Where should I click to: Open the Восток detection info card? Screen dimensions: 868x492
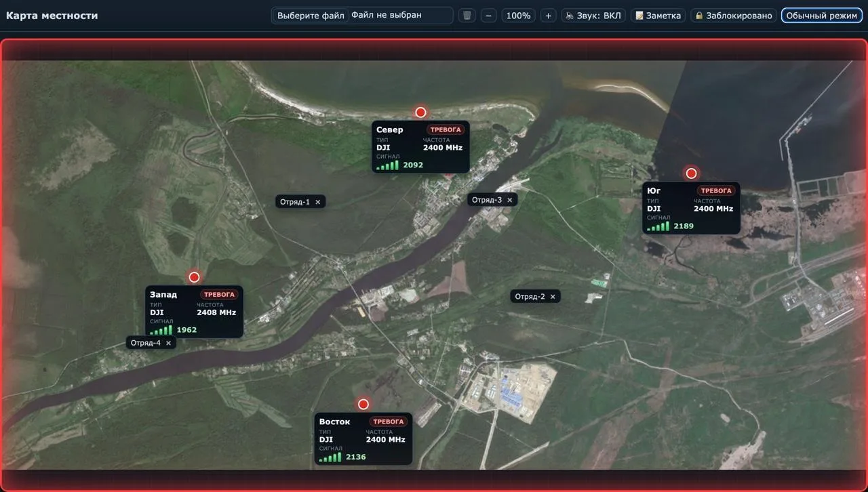[x=363, y=438]
